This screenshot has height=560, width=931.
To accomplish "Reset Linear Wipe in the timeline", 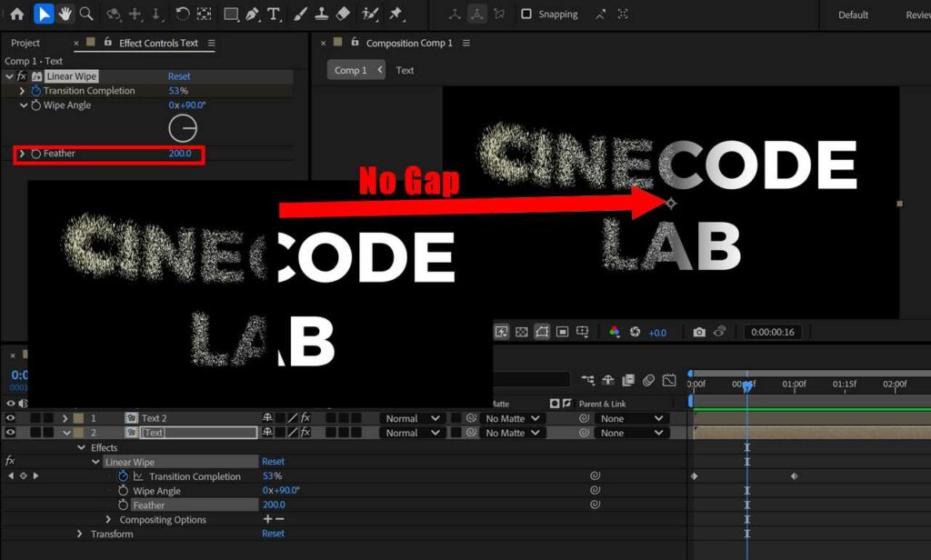I will 273,462.
